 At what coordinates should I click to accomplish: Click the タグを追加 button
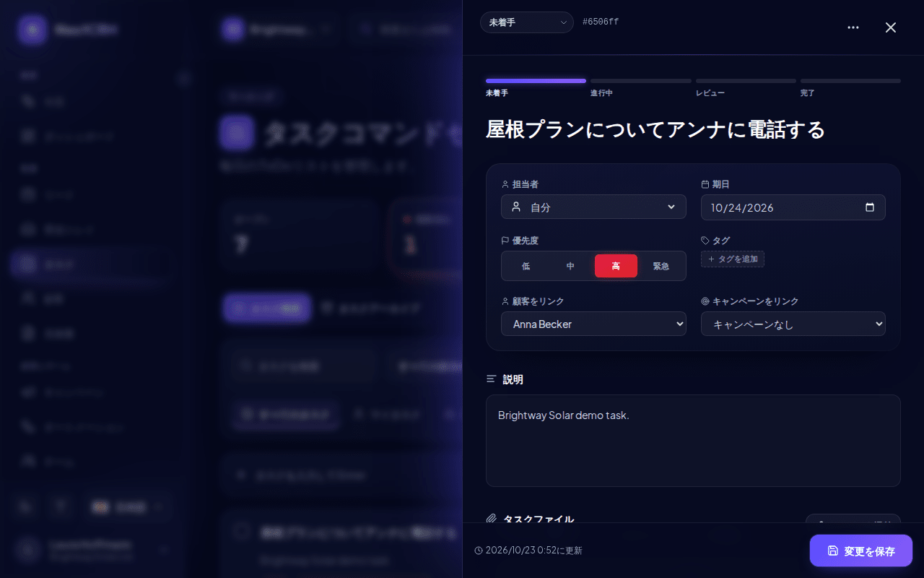733,259
